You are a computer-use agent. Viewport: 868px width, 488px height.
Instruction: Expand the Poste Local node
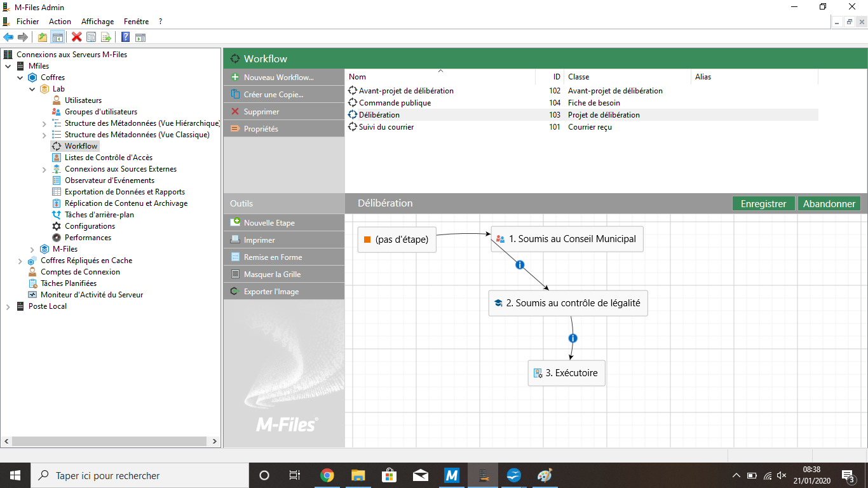[x=8, y=306]
